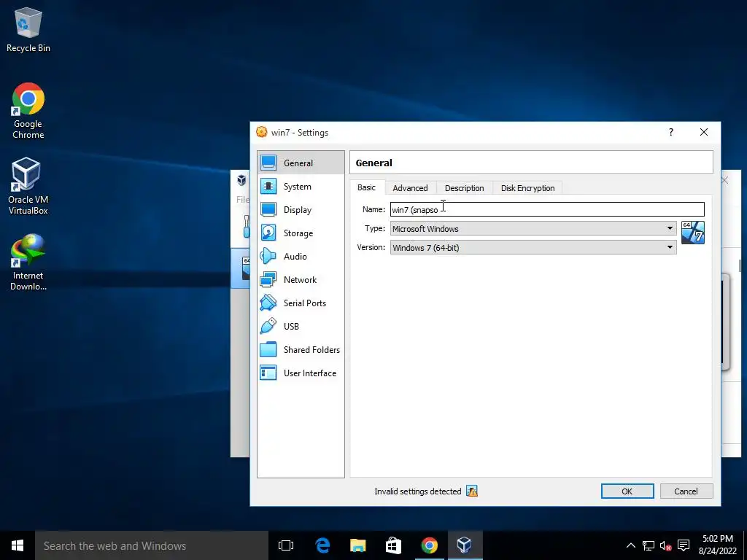Switch to the Description tab

click(x=465, y=188)
